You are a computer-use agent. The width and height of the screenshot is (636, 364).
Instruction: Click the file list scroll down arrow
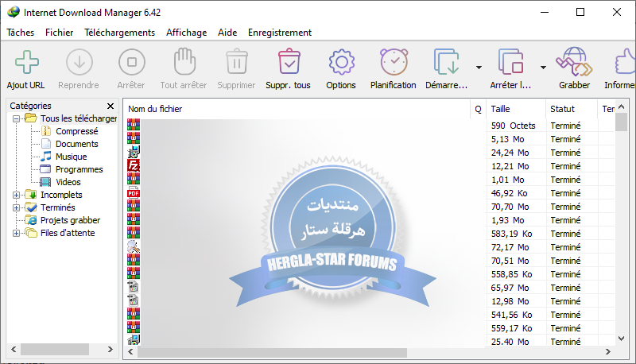tap(621, 338)
